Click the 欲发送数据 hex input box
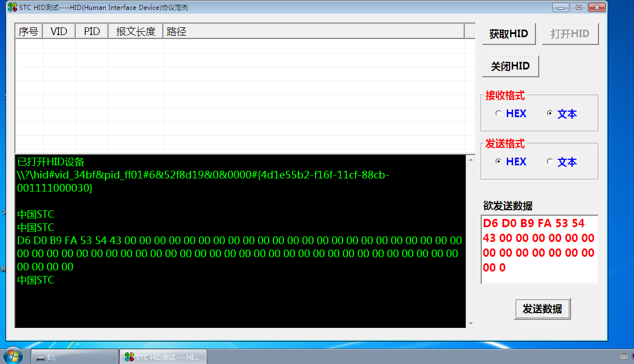The height and width of the screenshot is (364, 634). tap(539, 250)
